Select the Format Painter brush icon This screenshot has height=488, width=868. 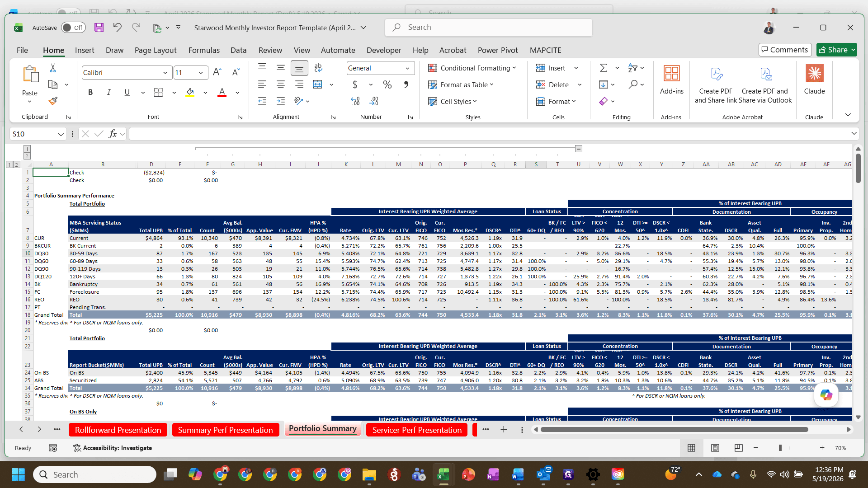point(53,101)
